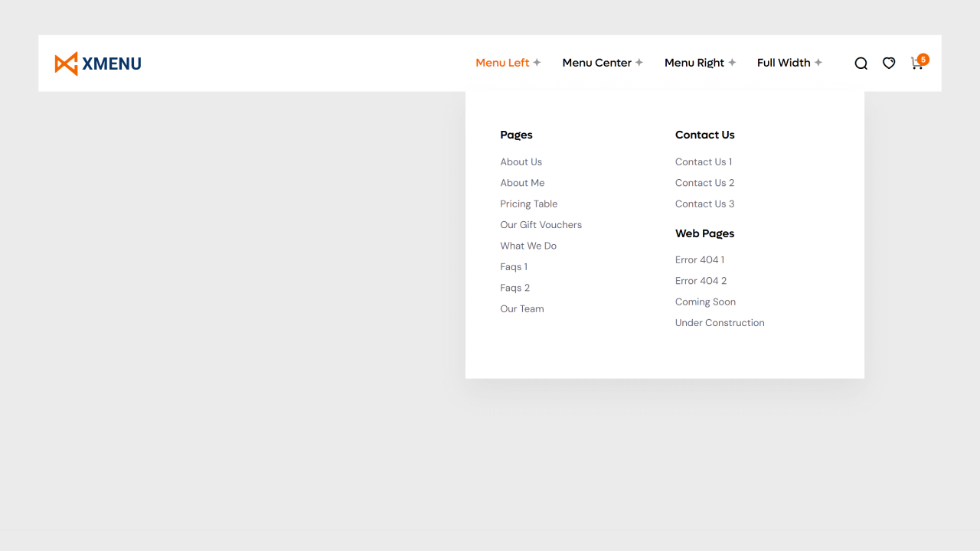Open the Error 404 1 page

(x=699, y=260)
